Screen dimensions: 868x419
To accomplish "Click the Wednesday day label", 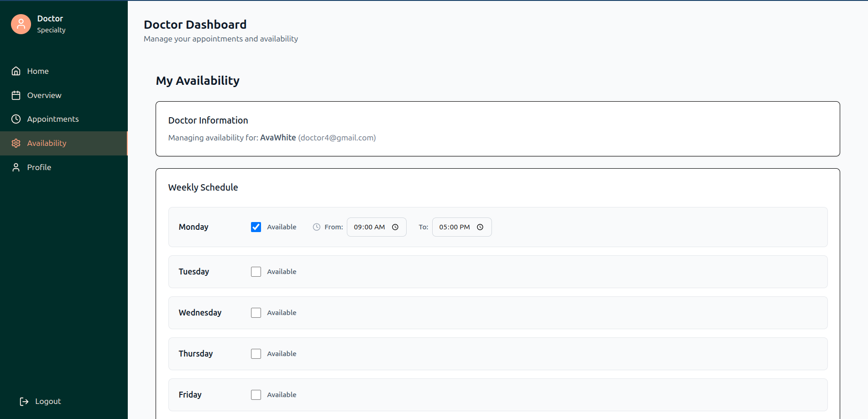I will [200, 313].
